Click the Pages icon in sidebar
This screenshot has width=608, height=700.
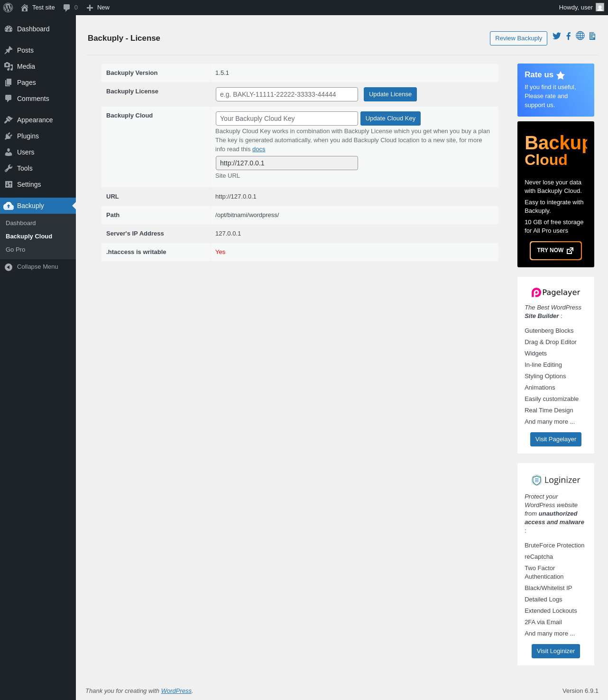pos(9,82)
